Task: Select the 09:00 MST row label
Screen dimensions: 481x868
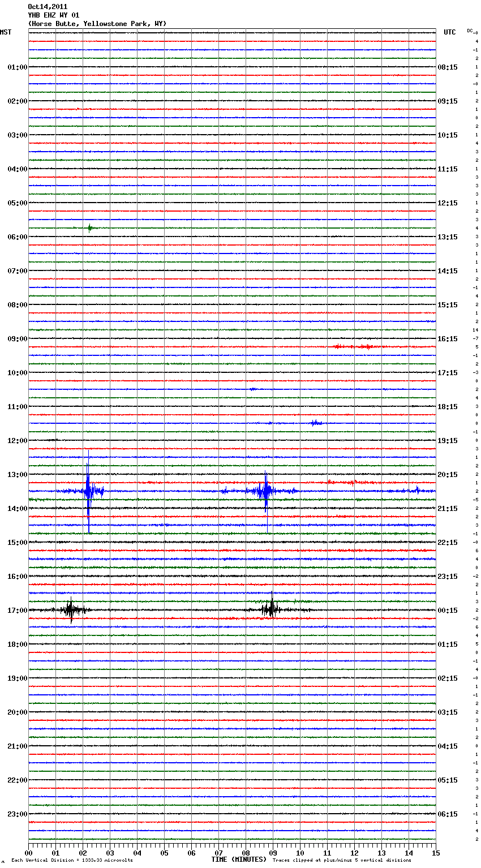Action: (x=18, y=339)
